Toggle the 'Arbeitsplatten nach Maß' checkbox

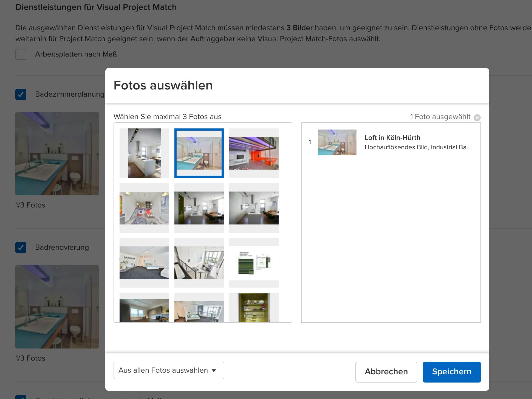(x=21, y=54)
